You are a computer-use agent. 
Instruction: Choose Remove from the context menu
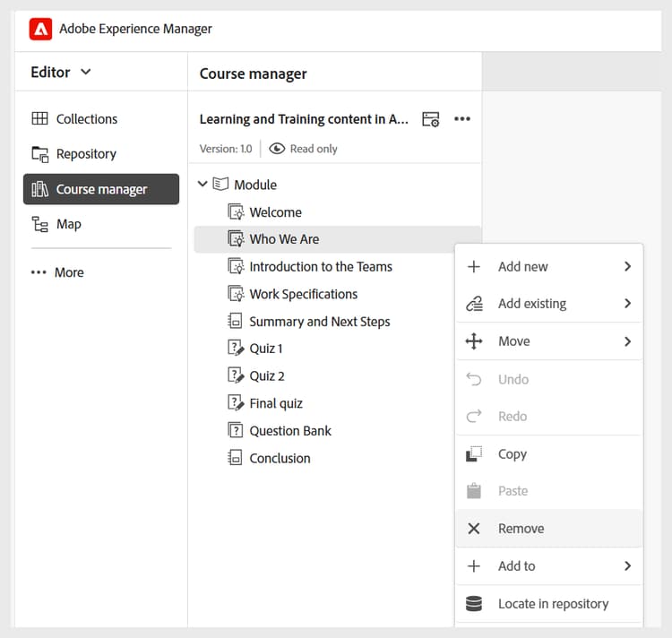point(521,529)
